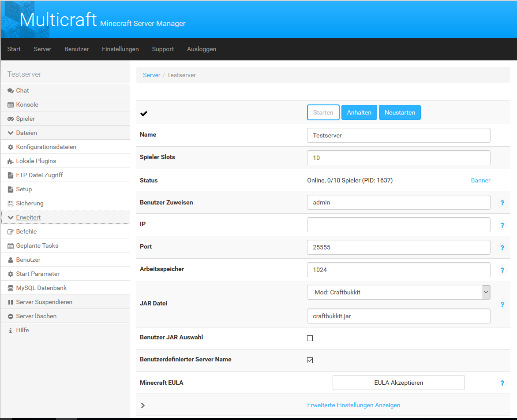The image size is (517, 420).
Task: Click the EULA Akzeptieren button
Action: click(x=398, y=383)
